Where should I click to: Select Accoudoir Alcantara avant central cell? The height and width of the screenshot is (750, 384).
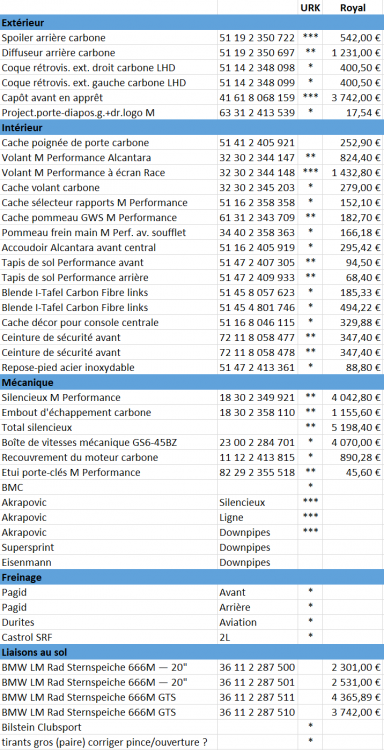pyautogui.click(x=109, y=248)
